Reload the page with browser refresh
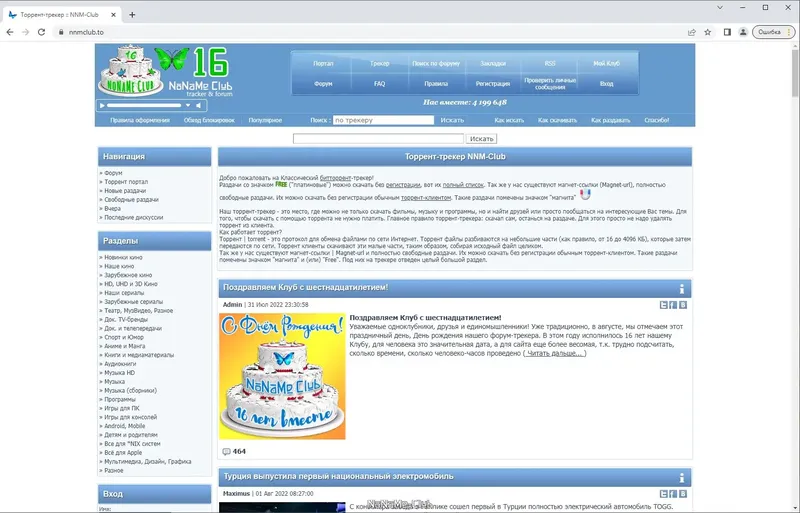800x513 pixels. point(41,32)
